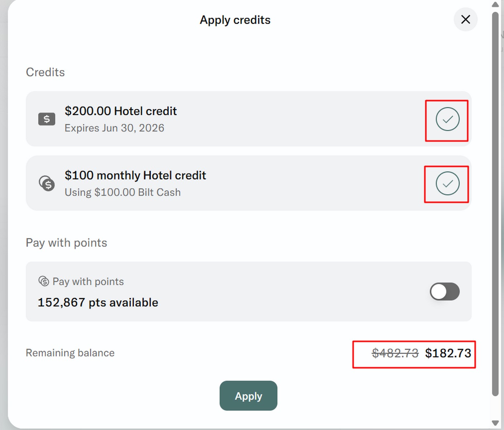The image size is (504, 430).
Task: Click the scrollbar down arrow
Action: click(495, 423)
